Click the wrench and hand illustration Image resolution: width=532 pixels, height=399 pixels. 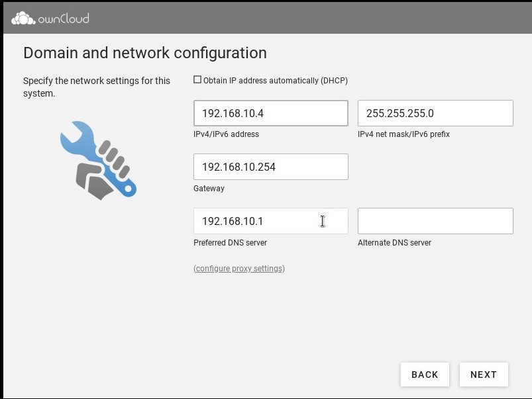coord(98,160)
